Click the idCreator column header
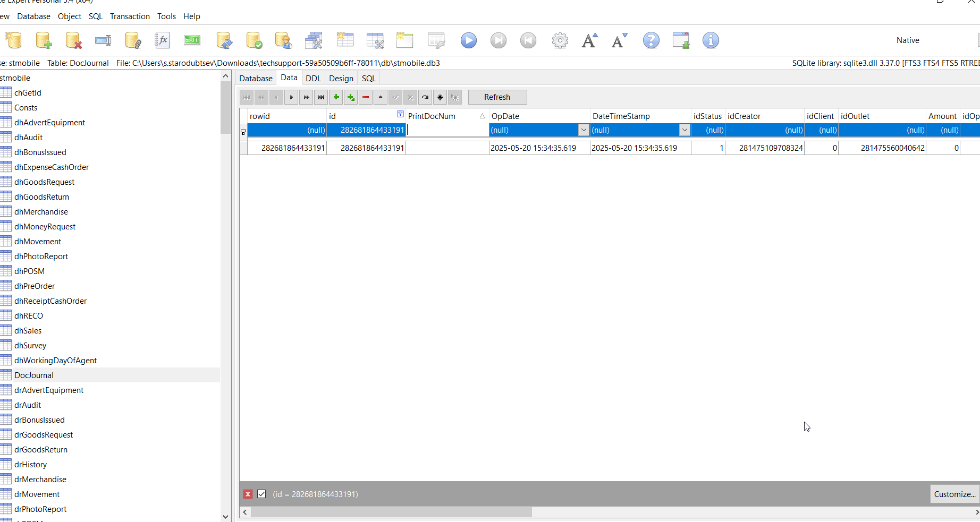 pos(765,116)
